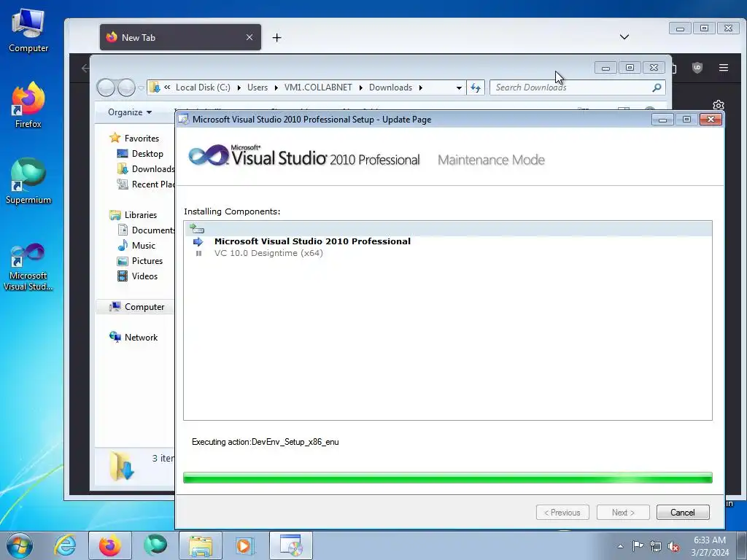Screen dimensions: 747x560
Task: Open a new Firefox tab with plus button
Action: (276, 38)
